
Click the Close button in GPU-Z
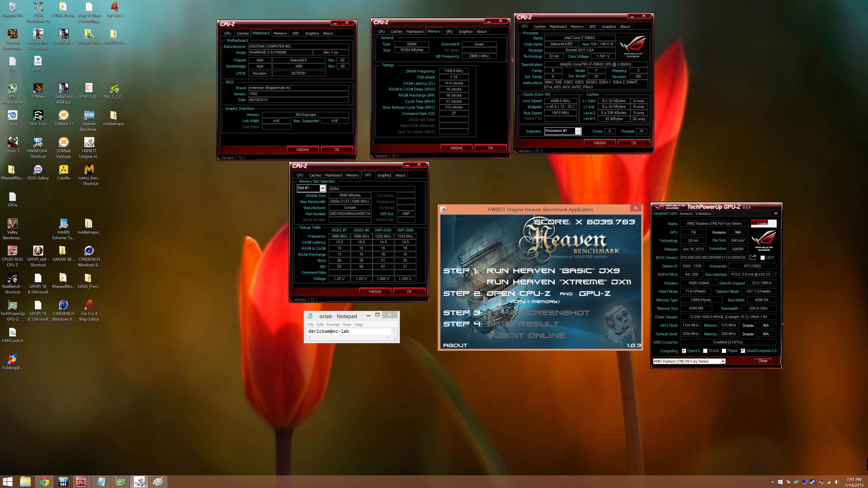762,361
